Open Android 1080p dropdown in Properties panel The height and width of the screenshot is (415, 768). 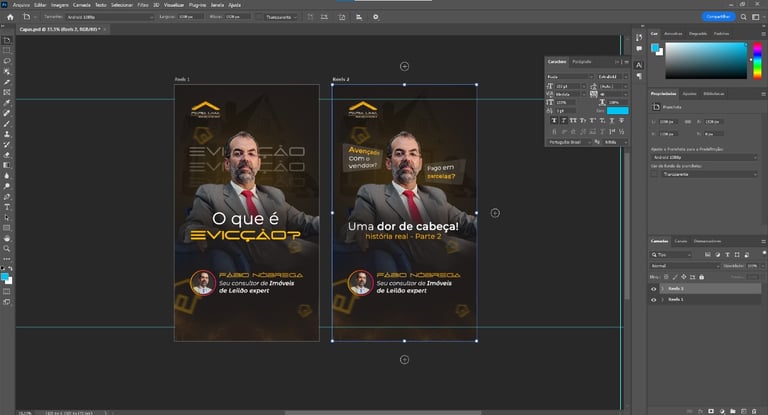[x=704, y=157]
